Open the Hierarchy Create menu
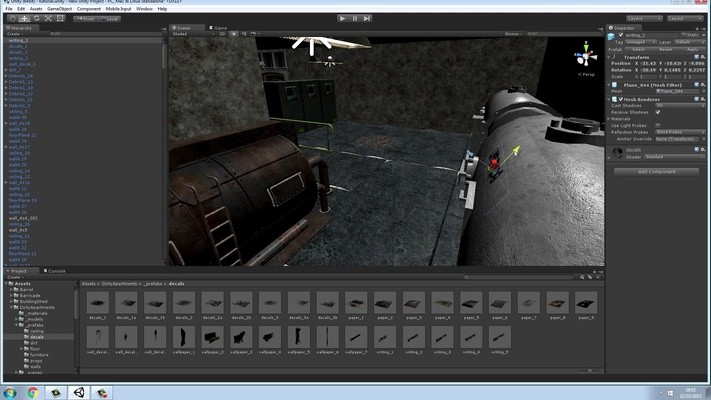The height and width of the screenshot is (400, 711). 15,34
